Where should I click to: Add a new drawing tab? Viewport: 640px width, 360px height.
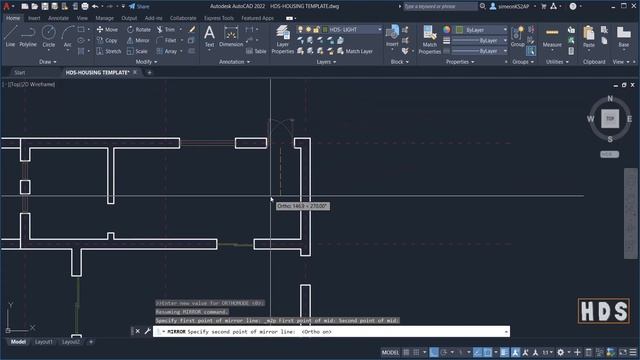[149, 72]
